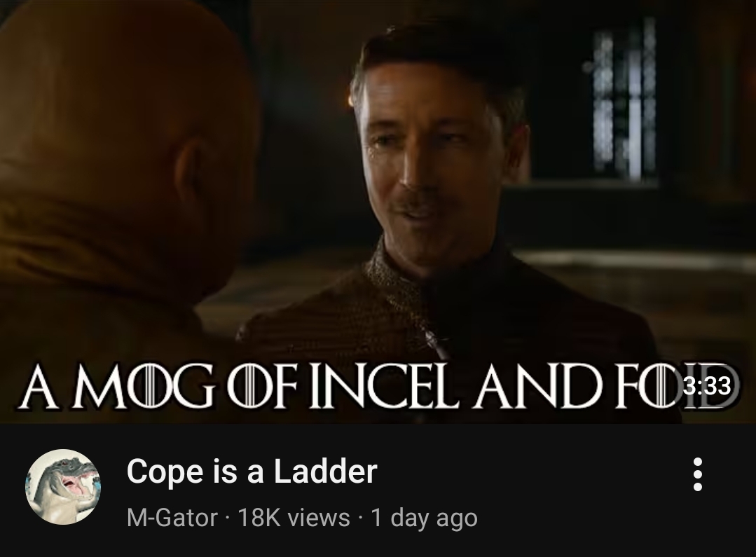Image resolution: width=756 pixels, height=557 pixels.
Task: Click the word Cope in video title
Action: [165, 471]
